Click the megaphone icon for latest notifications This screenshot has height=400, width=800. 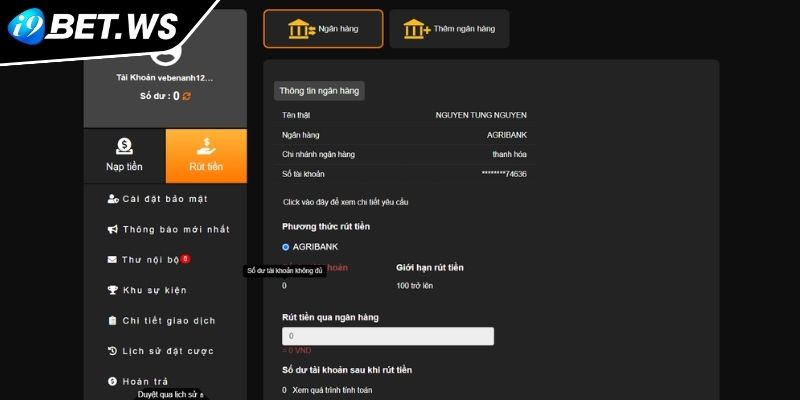[113, 229]
